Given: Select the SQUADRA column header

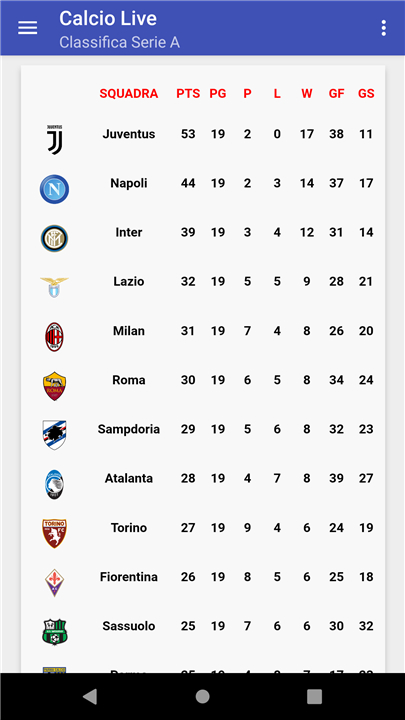Looking at the screenshot, I should coord(129,94).
